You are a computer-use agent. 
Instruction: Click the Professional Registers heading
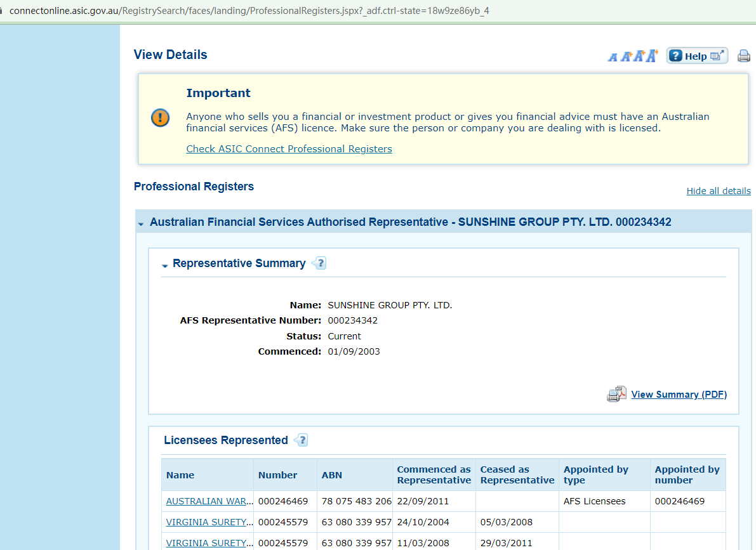(194, 187)
